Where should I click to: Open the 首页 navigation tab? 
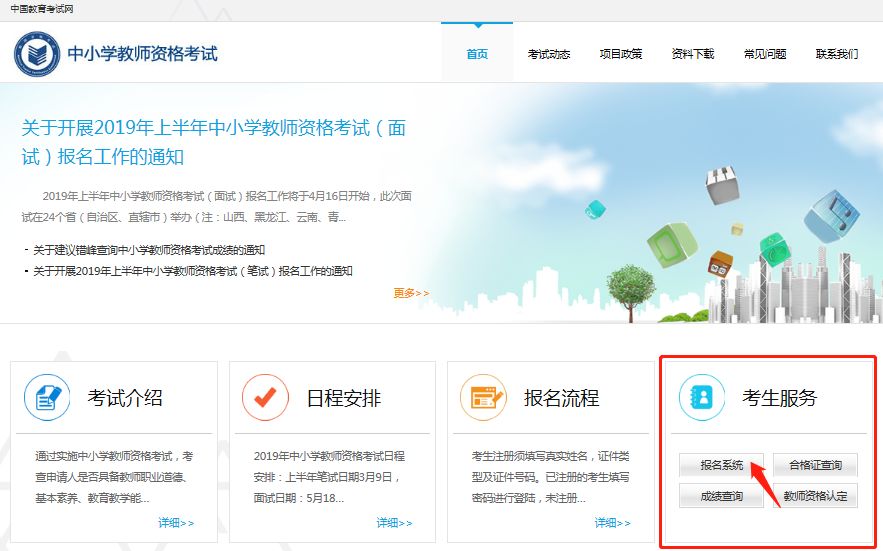click(477, 54)
